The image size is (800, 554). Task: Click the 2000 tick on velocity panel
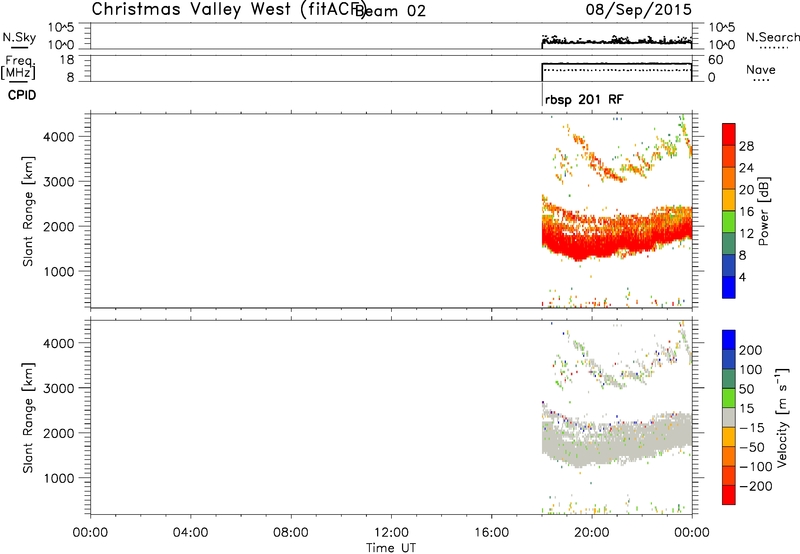point(59,433)
